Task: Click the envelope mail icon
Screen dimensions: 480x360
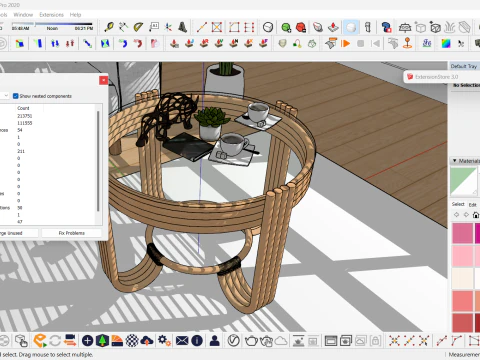Action: 182,341
